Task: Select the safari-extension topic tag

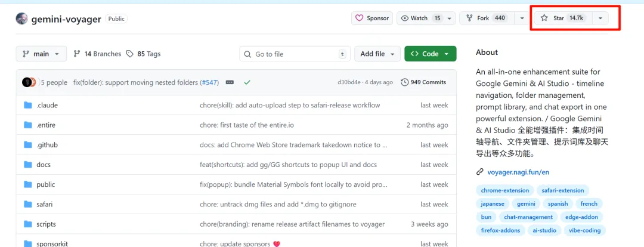Action: 563,190
